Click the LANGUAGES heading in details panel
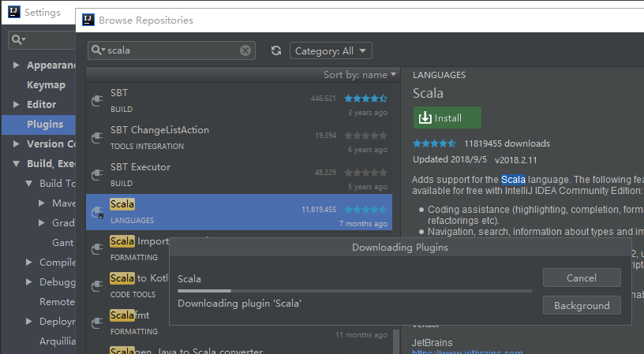644x354 pixels. click(x=439, y=75)
